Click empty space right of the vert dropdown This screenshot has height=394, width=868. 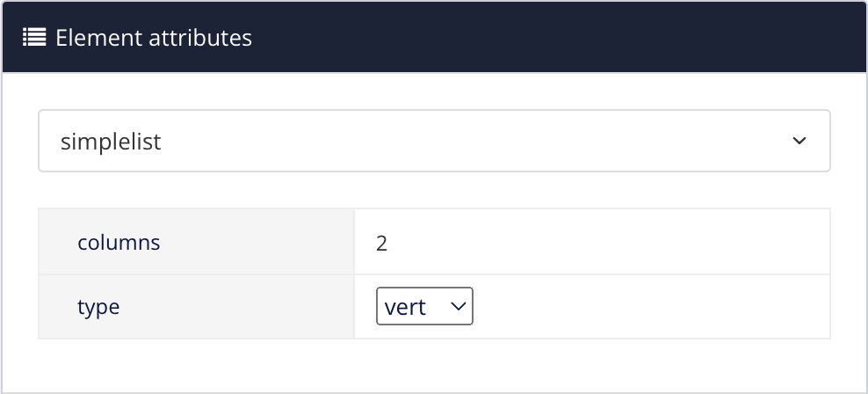pyautogui.click(x=650, y=307)
